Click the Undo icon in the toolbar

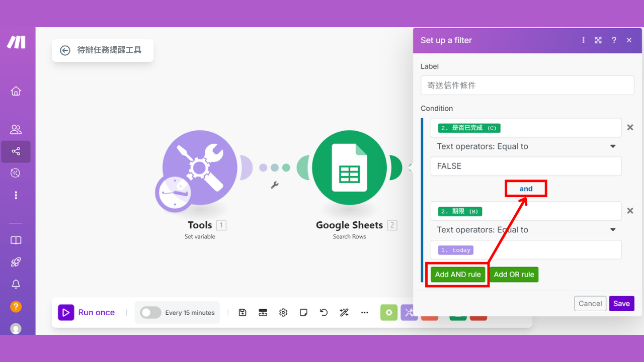(324, 313)
